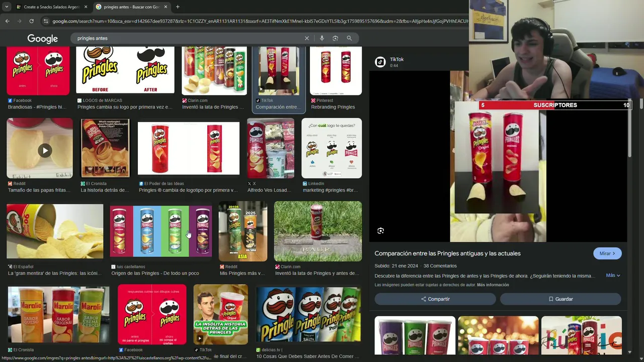Open 'Comparación entre las Pringles antiguas' title
644x362 pixels.
447,253
